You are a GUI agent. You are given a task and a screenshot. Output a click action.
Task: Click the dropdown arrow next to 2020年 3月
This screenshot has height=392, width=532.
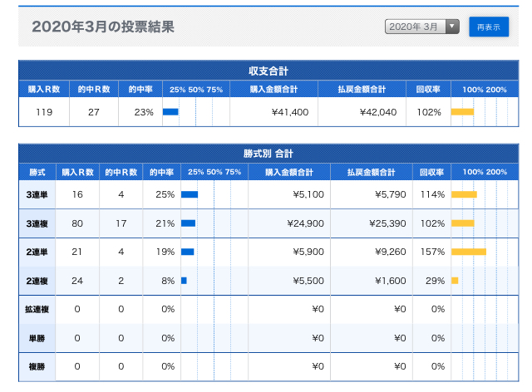[x=452, y=27]
